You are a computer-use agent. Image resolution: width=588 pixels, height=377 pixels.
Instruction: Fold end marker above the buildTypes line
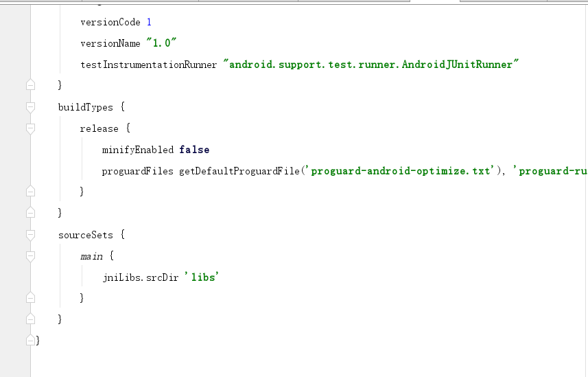click(31, 85)
